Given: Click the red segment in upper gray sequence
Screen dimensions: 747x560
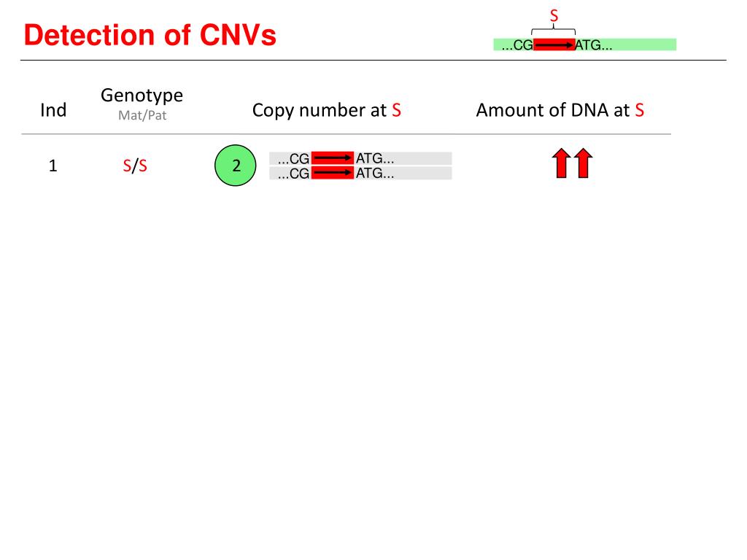Looking at the screenshot, I should pyautogui.click(x=333, y=157).
